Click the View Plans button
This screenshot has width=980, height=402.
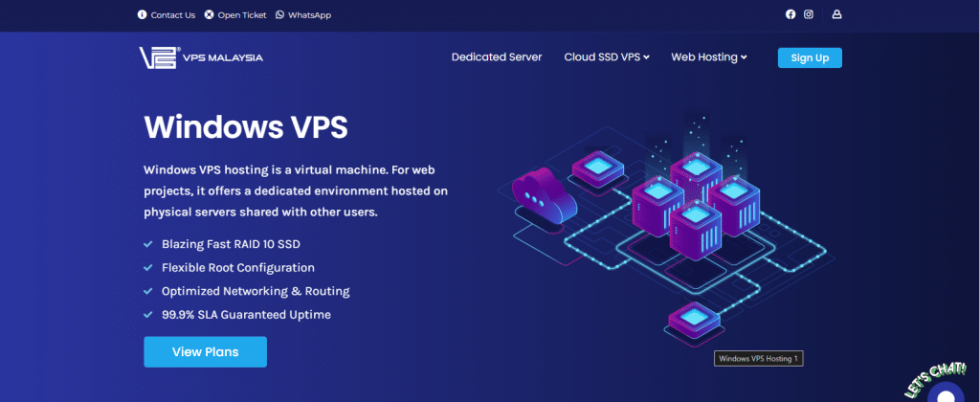[x=206, y=352]
